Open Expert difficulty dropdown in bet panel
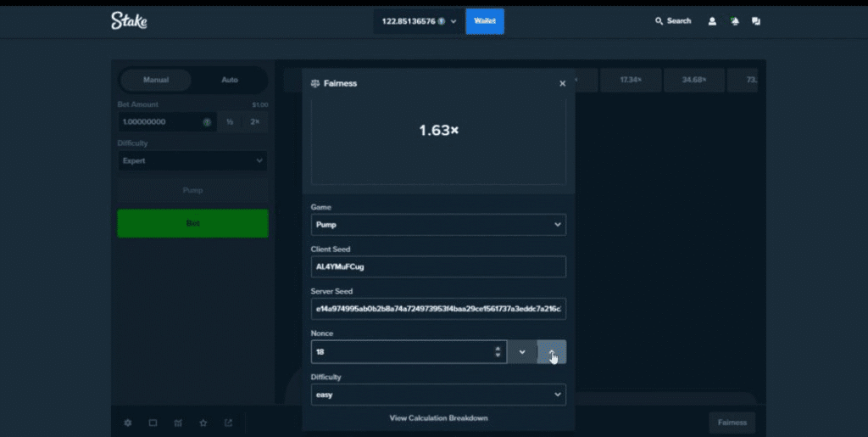The width and height of the screenshot is (868, 437). click(x=192, y=160)
